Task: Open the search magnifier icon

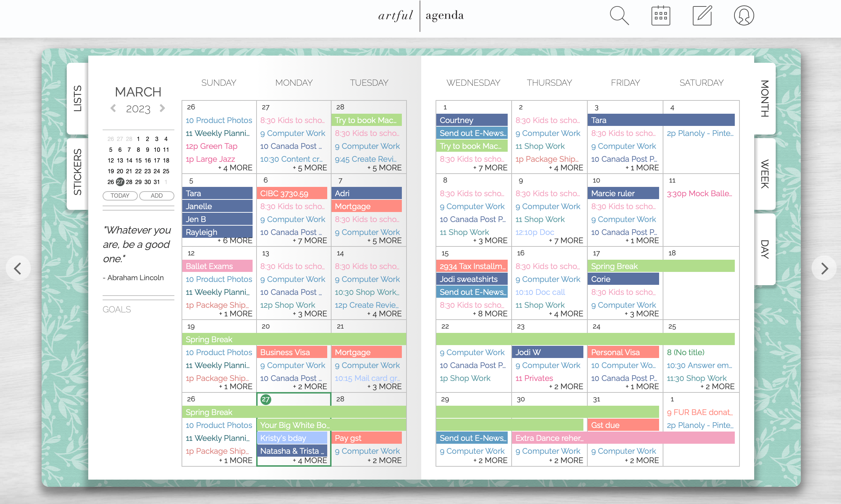Action: (619, 16)
